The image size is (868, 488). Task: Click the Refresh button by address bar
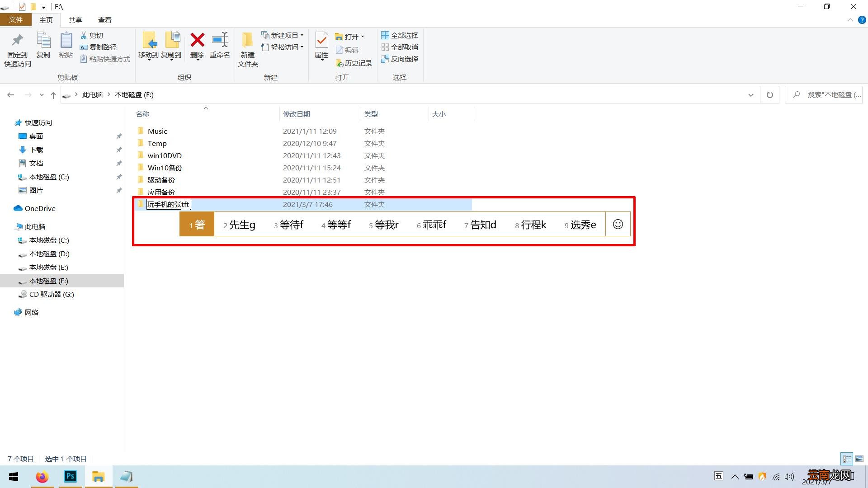coord(769,95)
